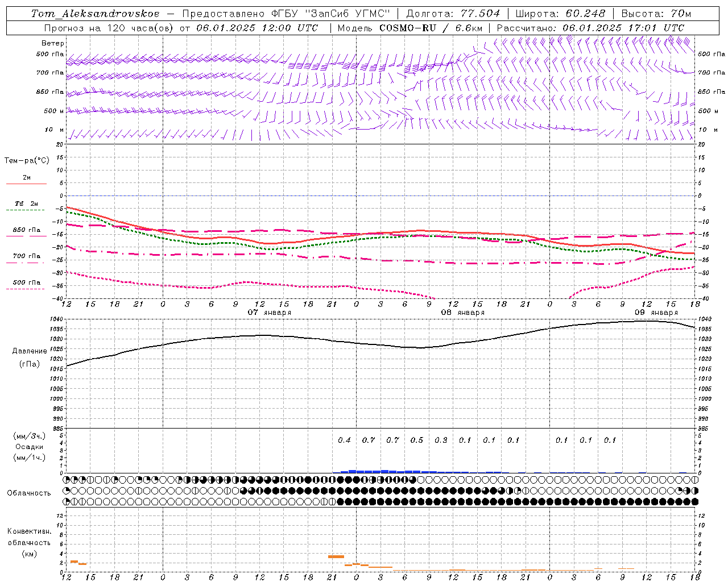Click the 0.4 precipitation value
Image resolution: width=728 pixels, height=582 pixels.
pyautogui.click(x=344, y=440)
